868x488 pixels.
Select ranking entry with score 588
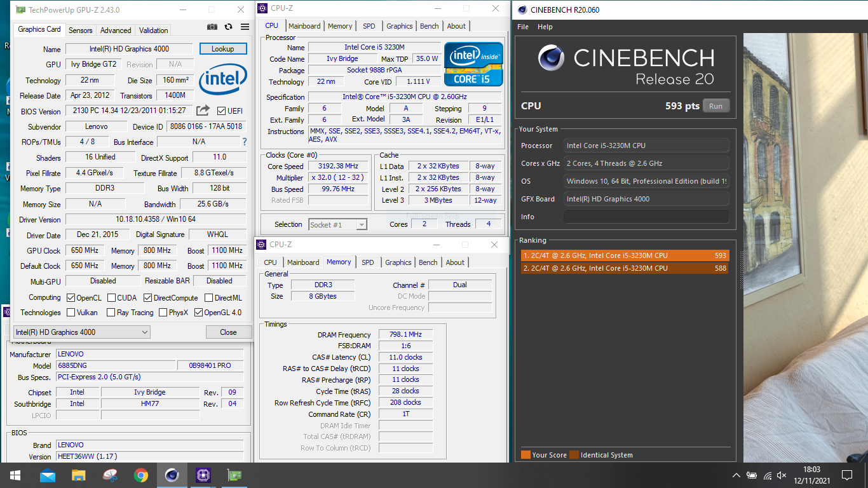pos(625,268)
